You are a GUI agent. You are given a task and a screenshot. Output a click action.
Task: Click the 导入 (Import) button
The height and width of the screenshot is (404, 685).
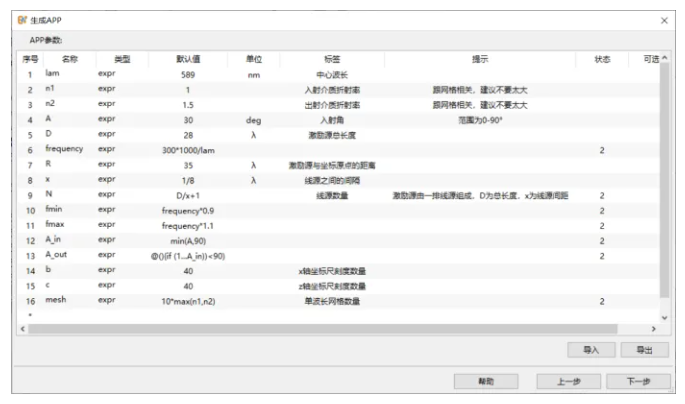pos(589,349)
